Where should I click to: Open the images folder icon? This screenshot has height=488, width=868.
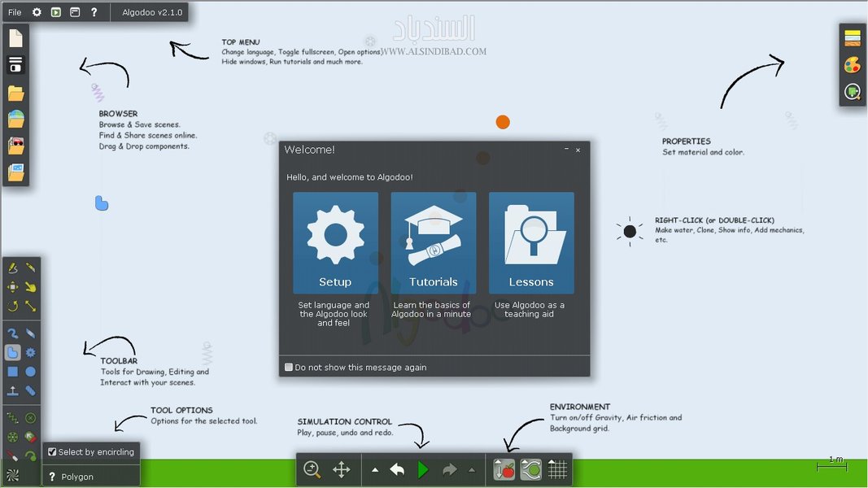(15, 172)
